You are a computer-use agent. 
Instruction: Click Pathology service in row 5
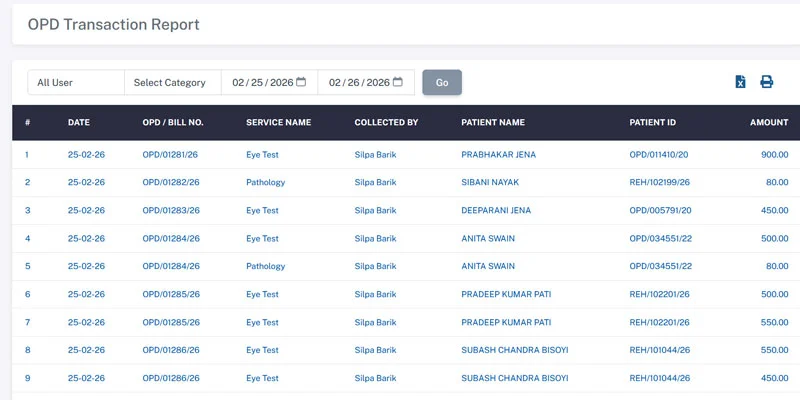pyautogui.click(x=265, y=266)
